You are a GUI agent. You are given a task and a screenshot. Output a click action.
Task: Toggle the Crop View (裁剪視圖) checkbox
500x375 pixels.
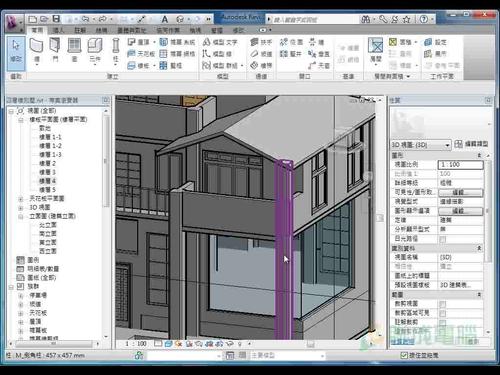pyautogui.click(x=443, y=304)
